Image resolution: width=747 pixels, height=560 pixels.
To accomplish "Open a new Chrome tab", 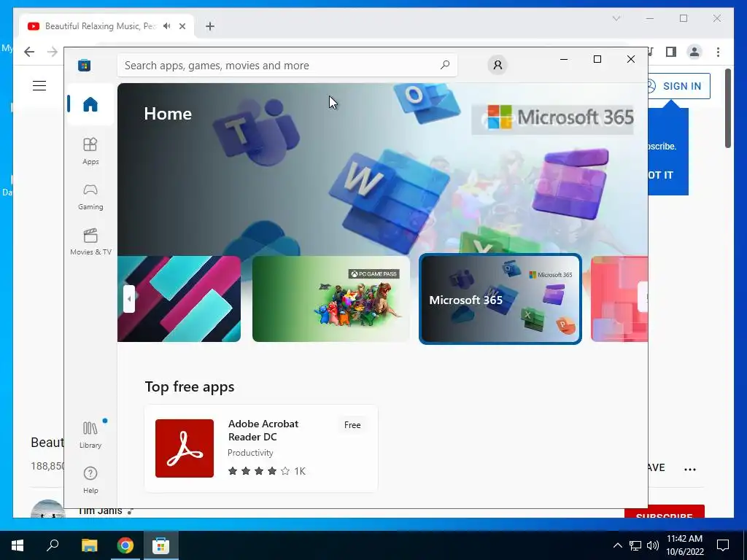I will pyautogui.click(x=210, y=26).
